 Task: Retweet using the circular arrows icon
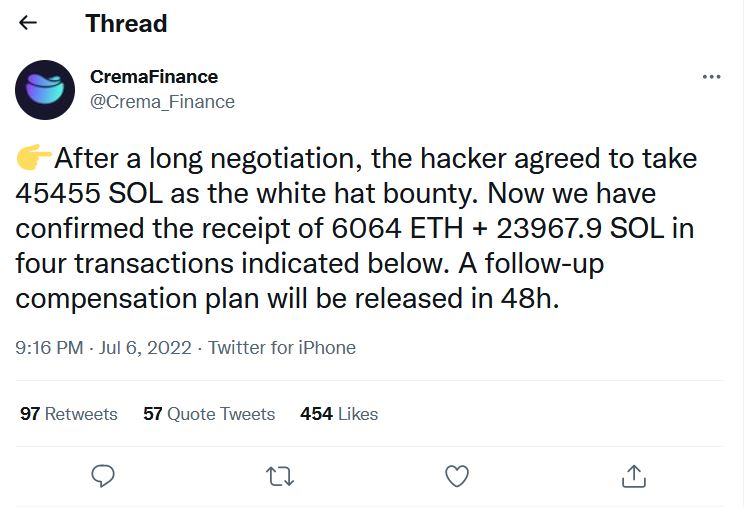[x=280, y=476]
